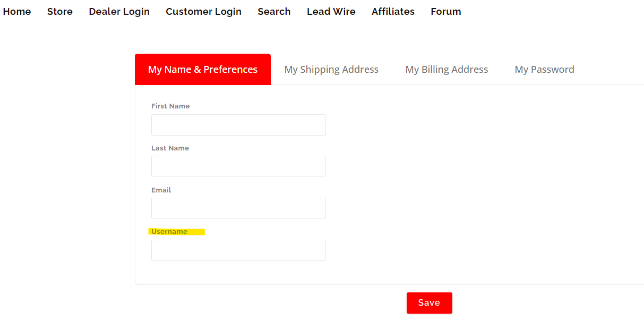Open the Customer Login link
This screenshot has height=328, width=644.
click(x=204, y=12)
